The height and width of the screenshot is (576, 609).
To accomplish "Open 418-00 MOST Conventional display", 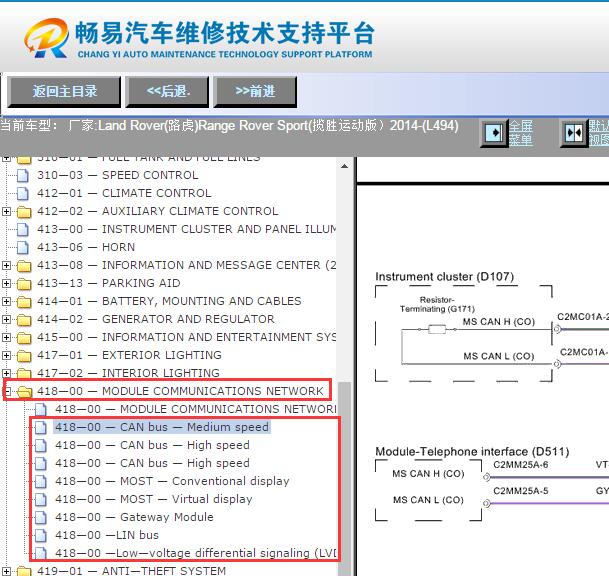I will (x=172, y=481).
